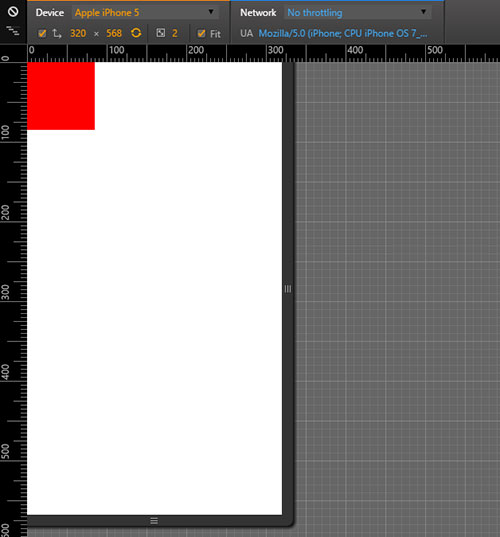Click the screen resolution dimensions icon

click(57, 33)
